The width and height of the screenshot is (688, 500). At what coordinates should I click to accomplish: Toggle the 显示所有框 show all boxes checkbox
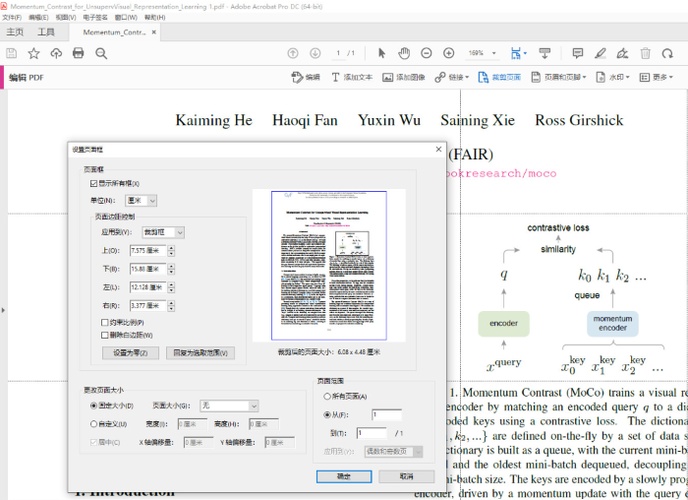point(93,183)
